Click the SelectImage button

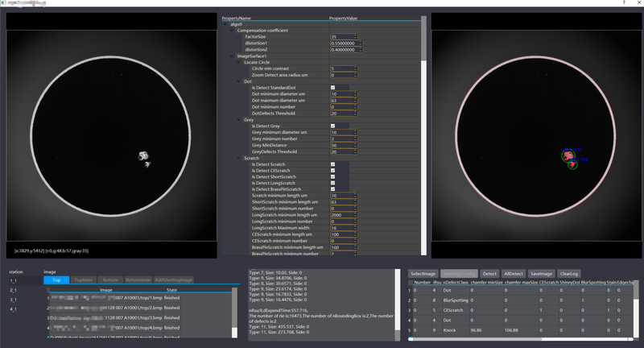click(423, 274)
